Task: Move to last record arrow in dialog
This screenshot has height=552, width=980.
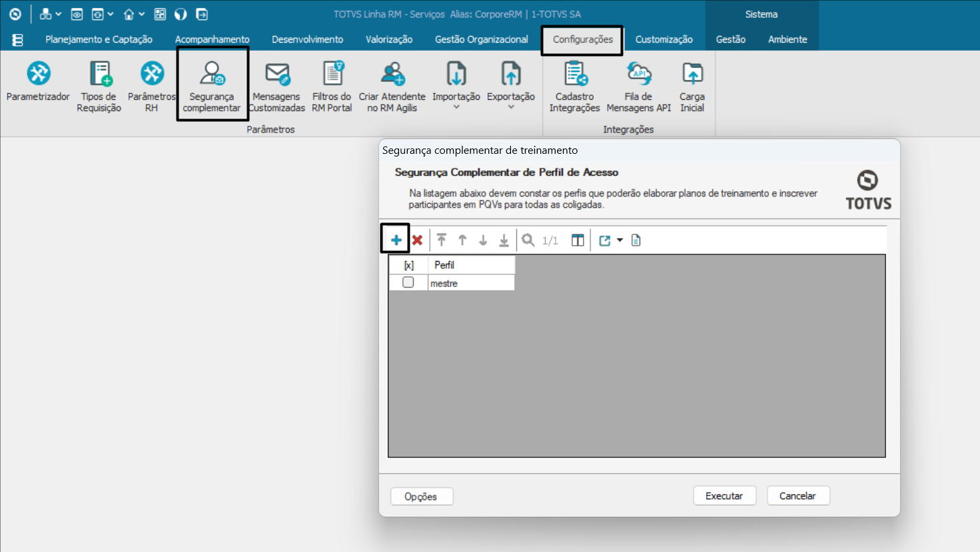Action: click(504, 240)
